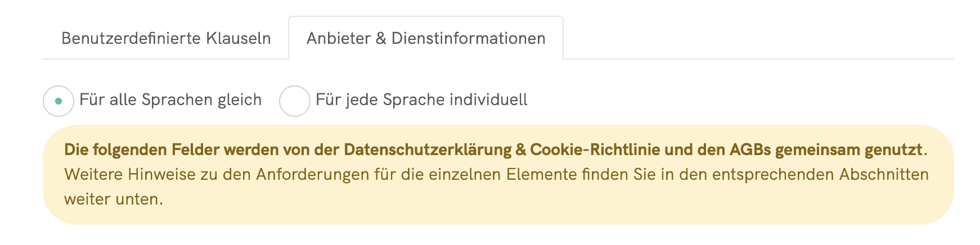This screenshot has width=980, height=245.
Task: Click the sentence starting Weitere Hinweise
Action: pos(496,187)
